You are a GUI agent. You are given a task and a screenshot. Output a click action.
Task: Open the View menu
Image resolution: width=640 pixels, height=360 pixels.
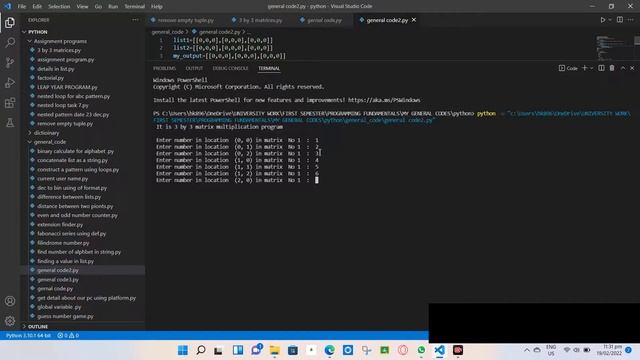[x=82, y=6]
